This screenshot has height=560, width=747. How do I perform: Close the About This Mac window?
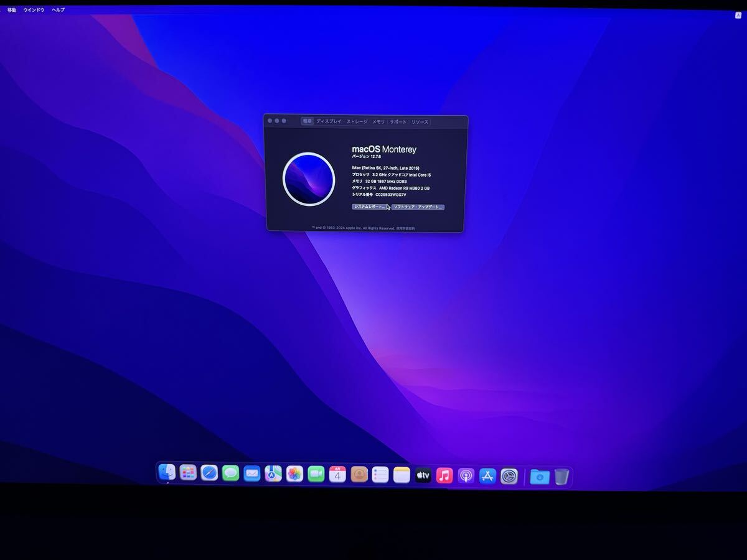point(270,121)
